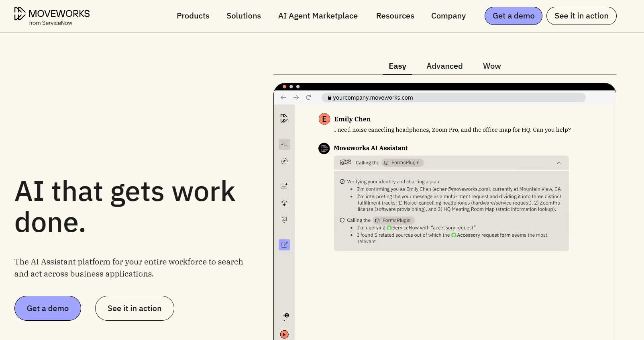Select the Easy demo tab
Image resolution: width=644 pixels, height=340 pixels.
pyautogui.click(x=397, y=66)
